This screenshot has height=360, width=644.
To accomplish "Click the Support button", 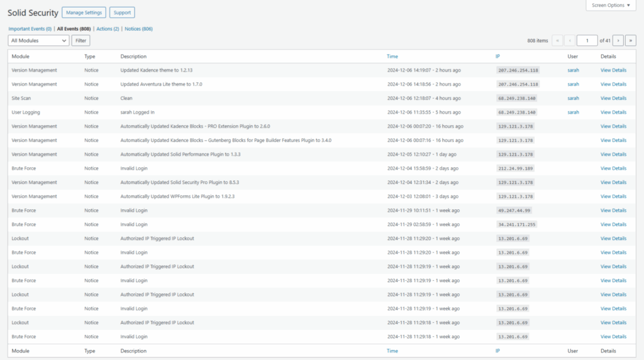I will [122, 13].
